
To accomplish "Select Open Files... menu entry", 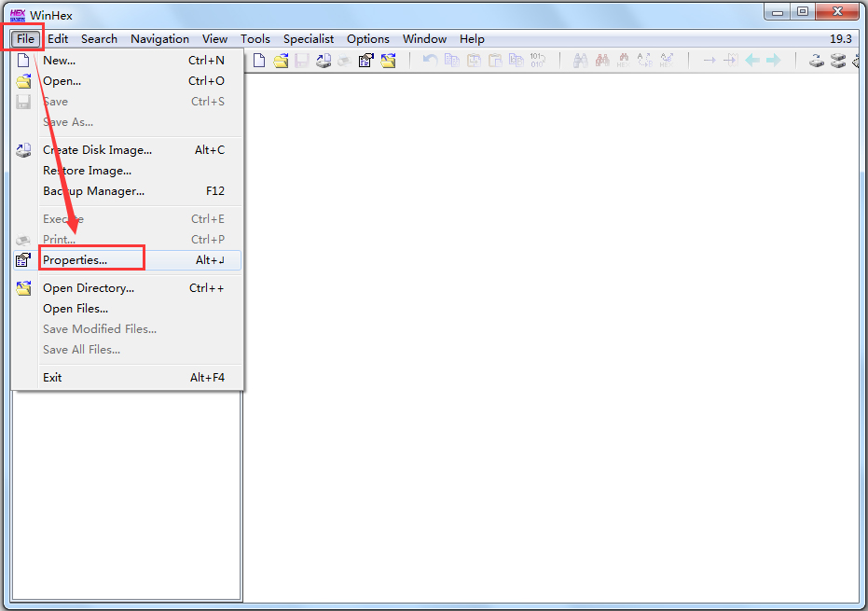I will 128,309.
